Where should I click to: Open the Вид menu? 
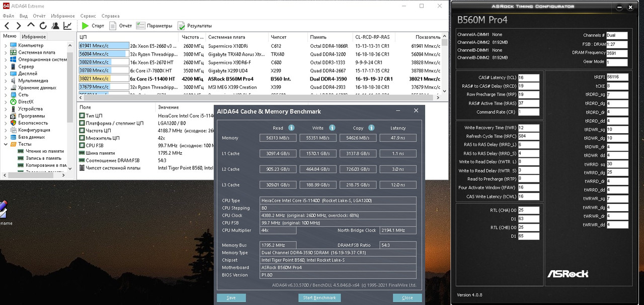[23, 16]
